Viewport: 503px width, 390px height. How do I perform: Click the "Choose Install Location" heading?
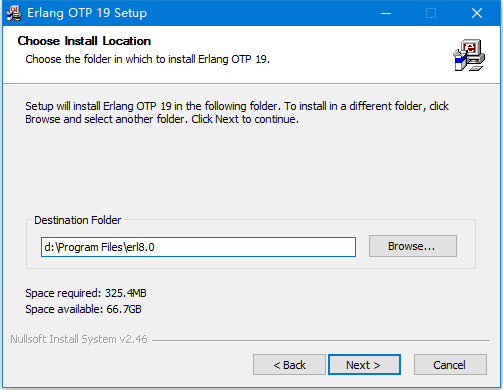point(84,41)
